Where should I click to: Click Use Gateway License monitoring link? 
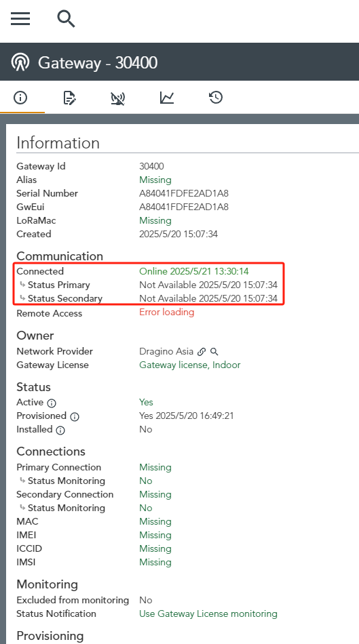coord(208,613)
